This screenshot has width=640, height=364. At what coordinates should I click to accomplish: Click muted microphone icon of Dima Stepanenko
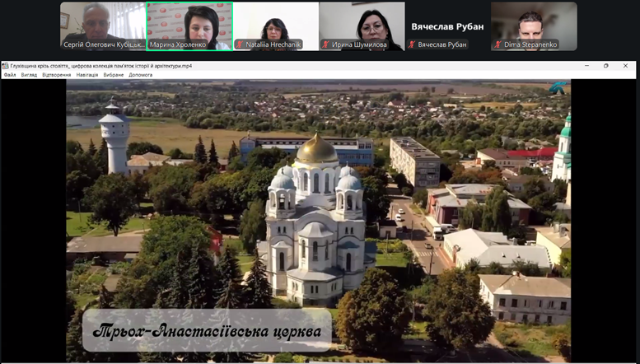pos(498,44)
